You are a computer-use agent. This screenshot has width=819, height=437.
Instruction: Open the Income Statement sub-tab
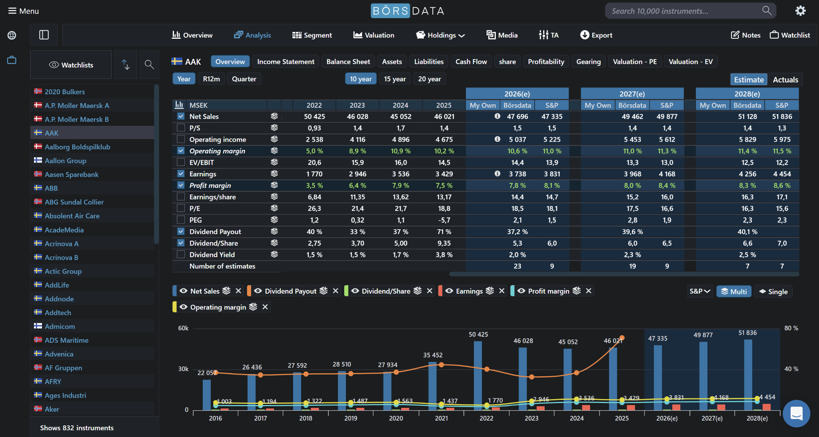coord(286,62)
